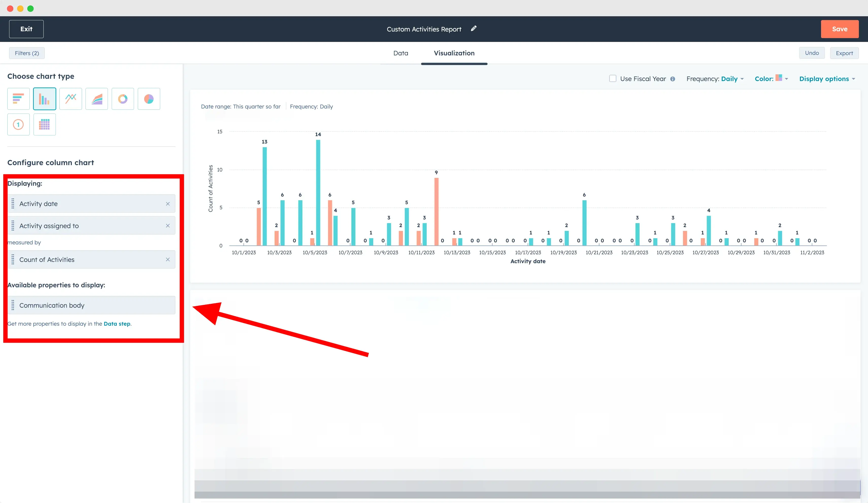Select the donut chart type icon
The width and height of the screenshot is (868, 503).
(x=123, y=99)
